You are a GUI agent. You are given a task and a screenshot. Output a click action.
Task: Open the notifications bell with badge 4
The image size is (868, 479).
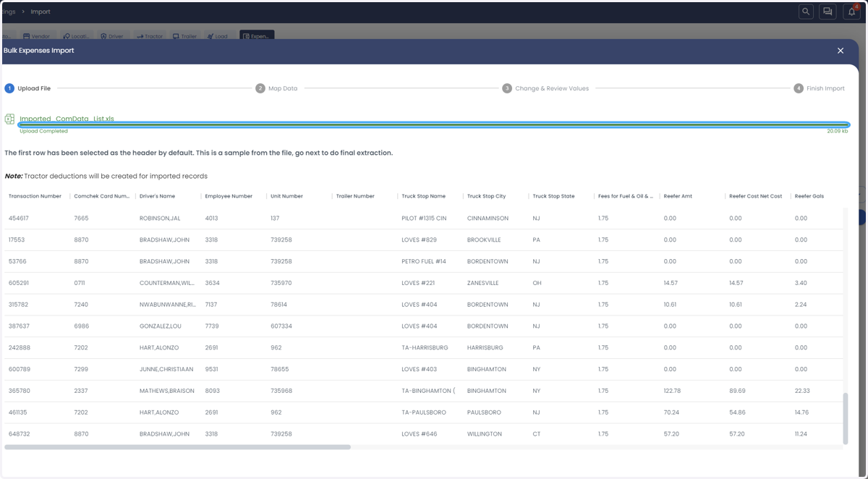tap(851, 12)
